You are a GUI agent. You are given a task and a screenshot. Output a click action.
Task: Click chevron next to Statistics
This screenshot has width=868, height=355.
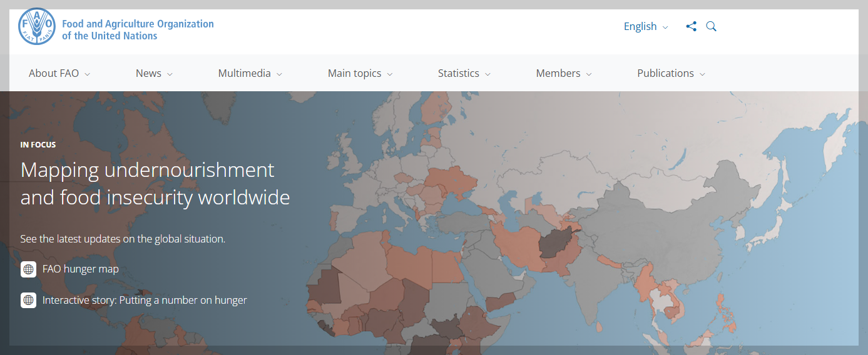point(488,74)
